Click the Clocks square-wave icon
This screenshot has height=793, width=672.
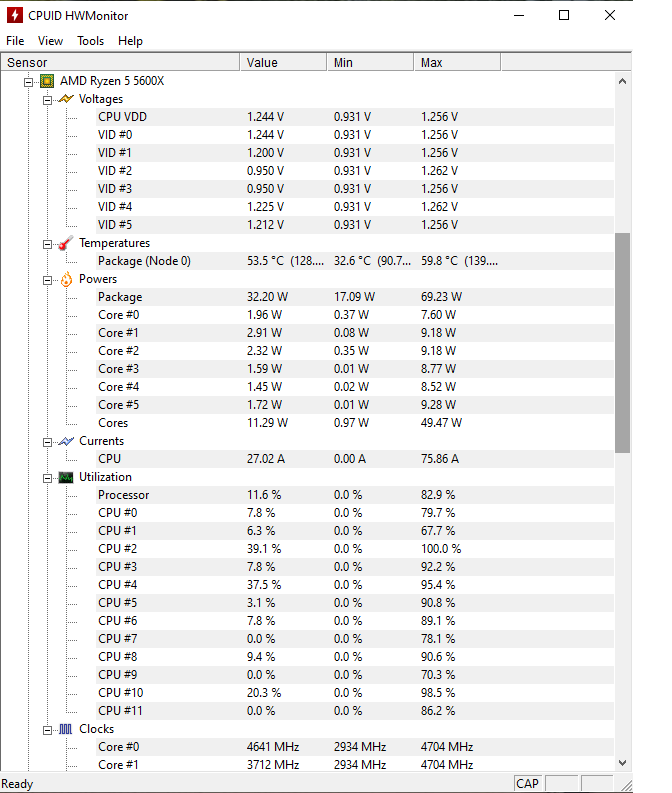[x=66, y=729]
